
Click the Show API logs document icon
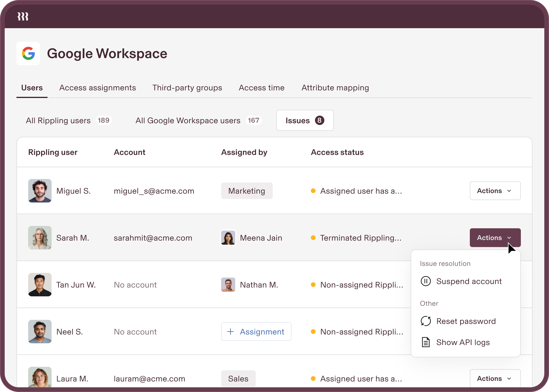[x=426, y=342]
